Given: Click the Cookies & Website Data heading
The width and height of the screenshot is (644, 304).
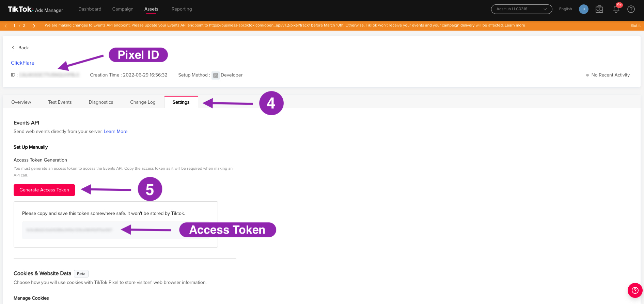Looking at the screenshot, I should 42,273.
